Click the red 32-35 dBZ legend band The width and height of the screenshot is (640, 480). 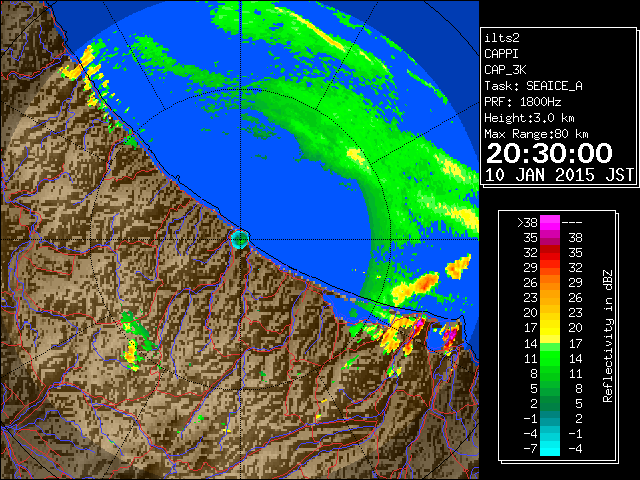coord(550,253)
